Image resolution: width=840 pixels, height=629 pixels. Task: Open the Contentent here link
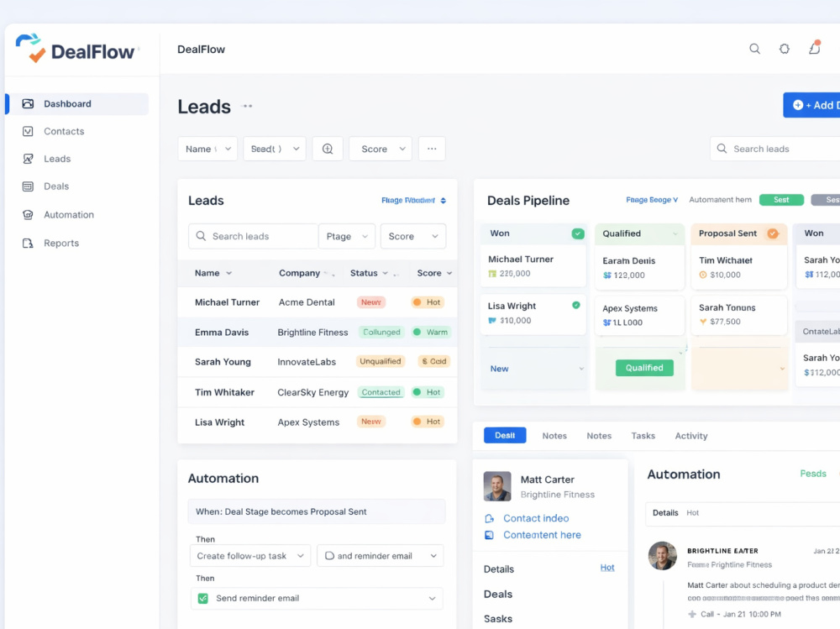click(x=542, y=535)
